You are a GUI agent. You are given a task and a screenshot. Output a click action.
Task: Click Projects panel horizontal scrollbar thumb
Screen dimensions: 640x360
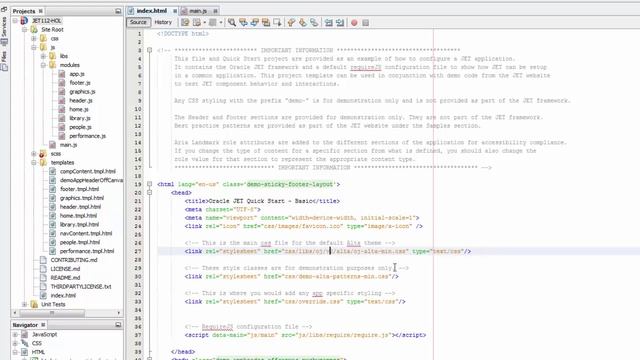(x=52, y=313)
